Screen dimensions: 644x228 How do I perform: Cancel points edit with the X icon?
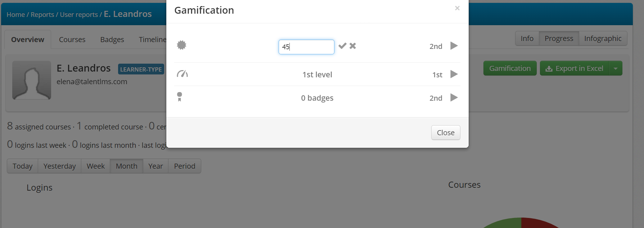point(353,46)
